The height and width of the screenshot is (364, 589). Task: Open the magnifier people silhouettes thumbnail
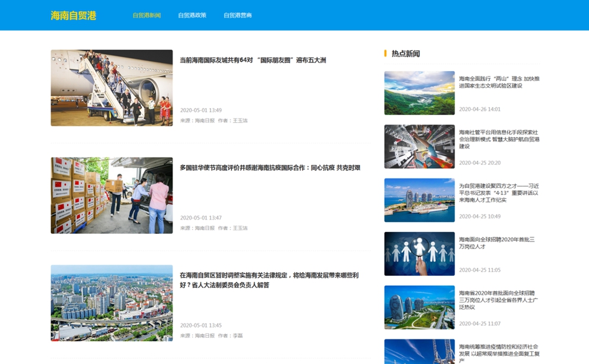pyautogui.click(x=419, y=253)
